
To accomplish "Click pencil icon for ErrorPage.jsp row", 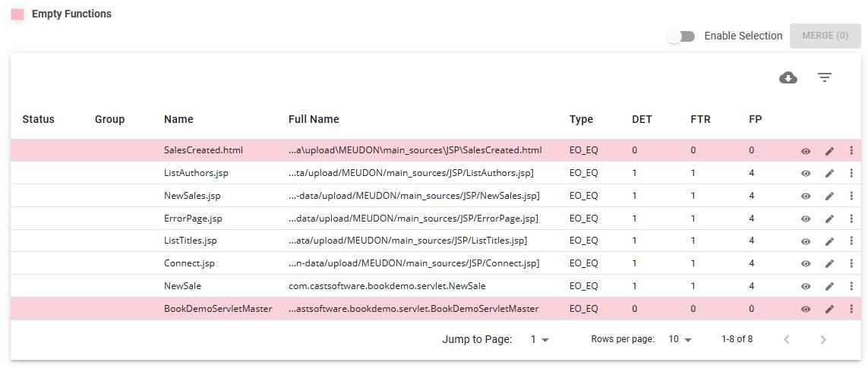I will 829,219.
